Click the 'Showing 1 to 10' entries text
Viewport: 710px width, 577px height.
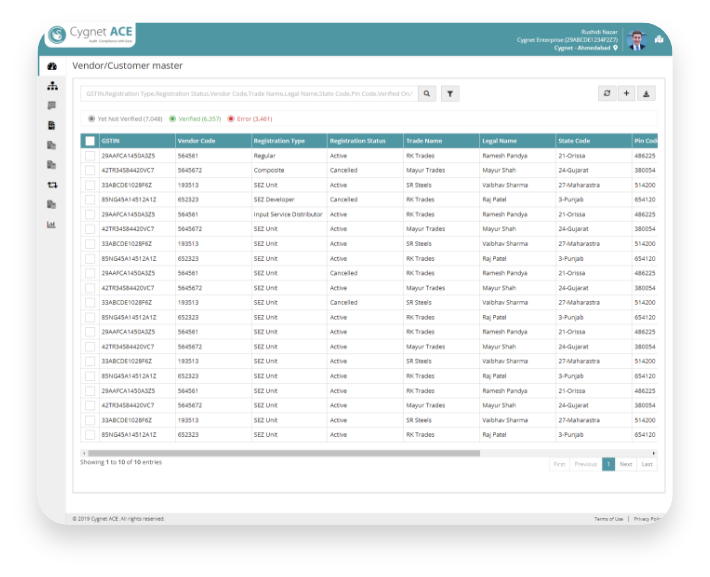click(x=121, y=462)
